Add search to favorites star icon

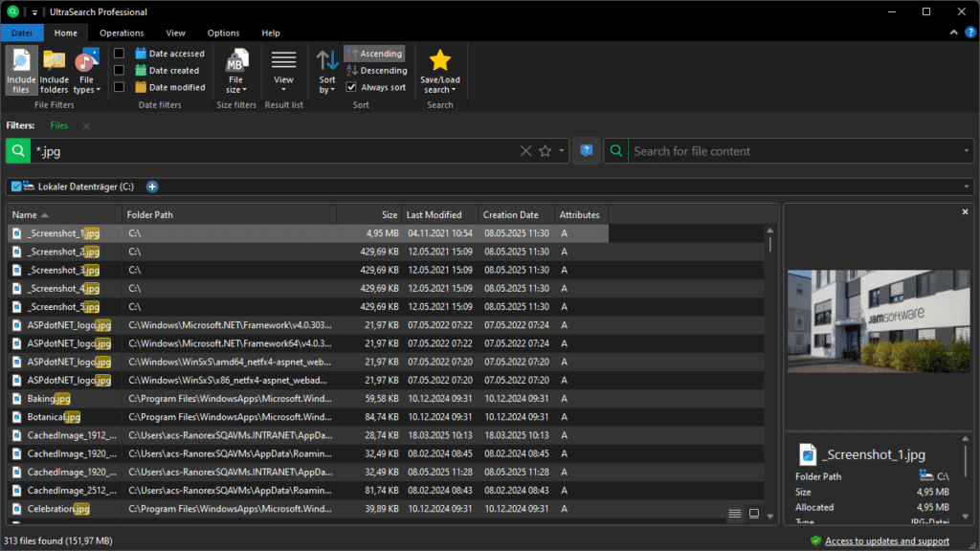coord(545,151)
